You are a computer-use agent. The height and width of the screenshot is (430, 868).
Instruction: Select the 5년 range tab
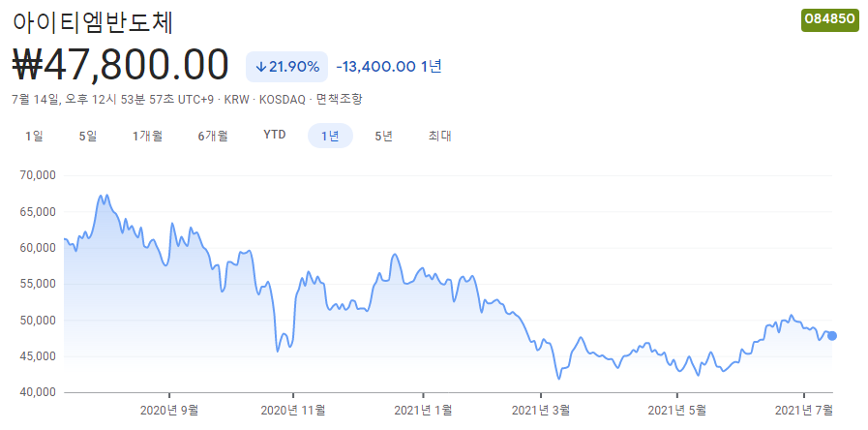383,136
